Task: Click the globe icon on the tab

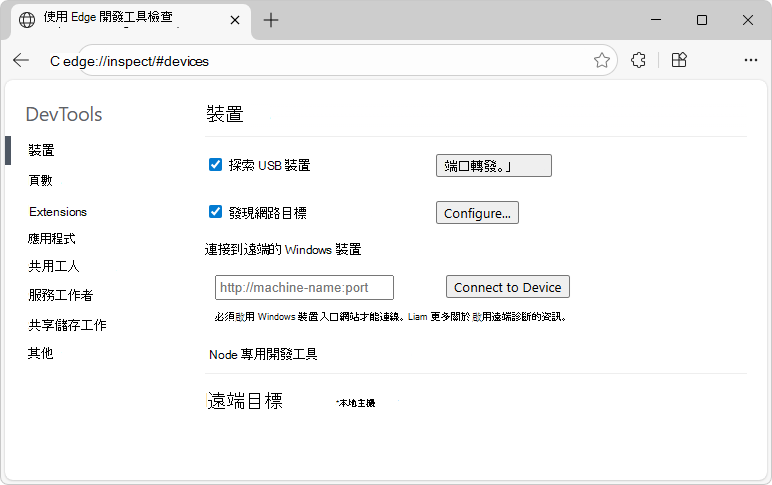Action: pyautogui.click(x=27, y=20)
